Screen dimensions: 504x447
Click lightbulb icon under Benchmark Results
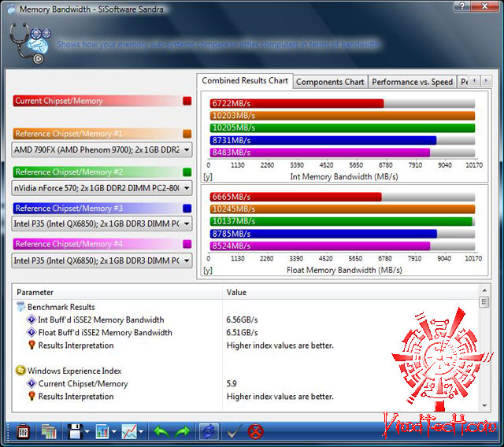31,345
